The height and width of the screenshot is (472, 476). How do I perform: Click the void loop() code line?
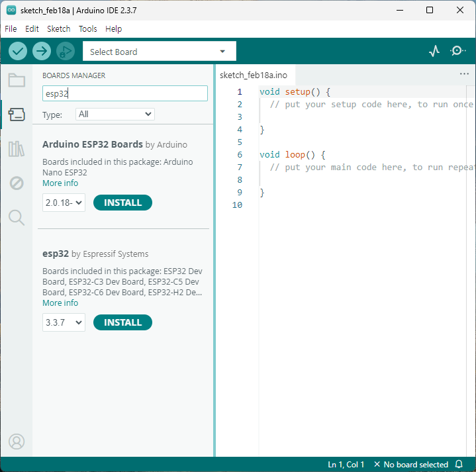(293, 154)
